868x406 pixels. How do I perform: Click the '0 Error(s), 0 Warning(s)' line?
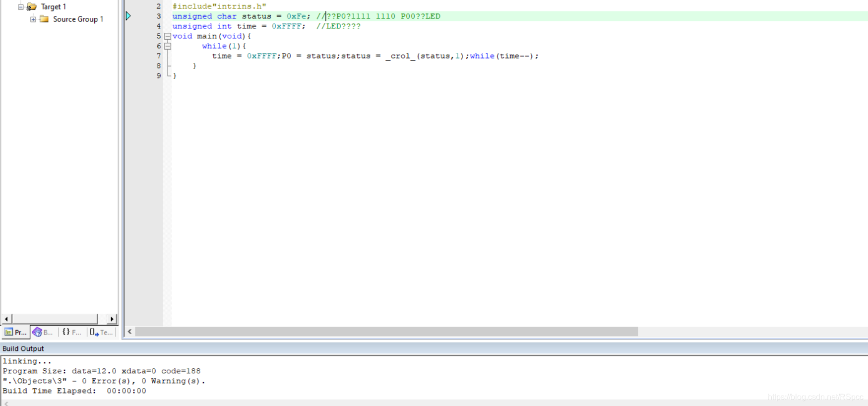[x=104, y=381]
